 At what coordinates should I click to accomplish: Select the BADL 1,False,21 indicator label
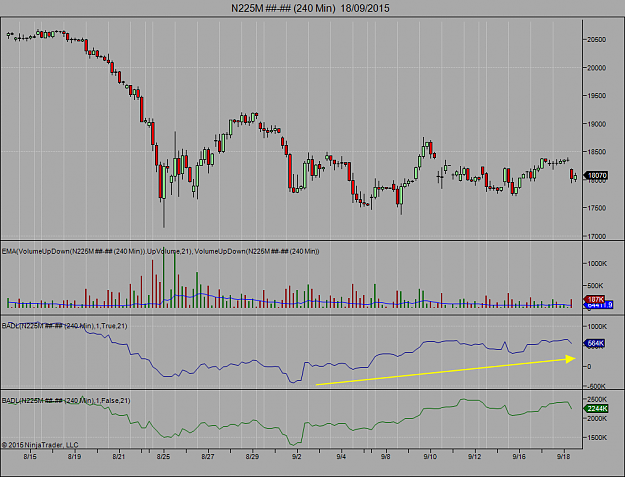pyautogui.click(x=66, y=400)
